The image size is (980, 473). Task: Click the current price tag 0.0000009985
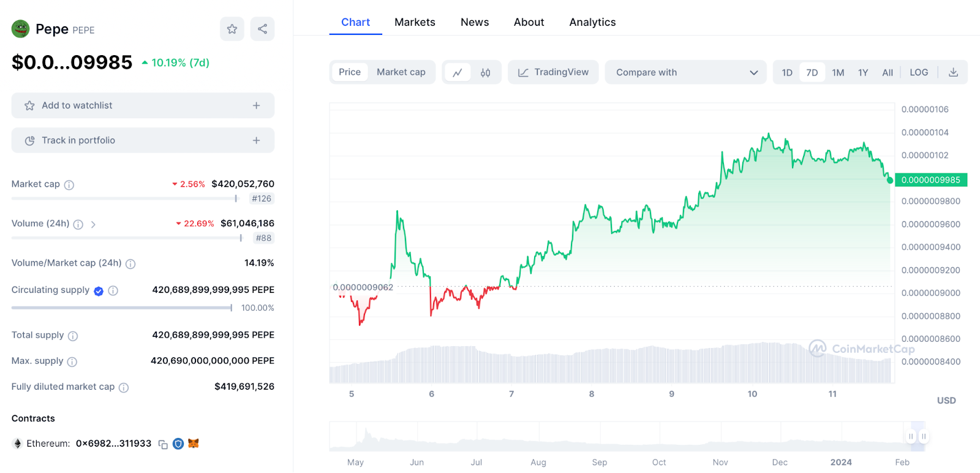pyautogui.click(x=931, y=180)
